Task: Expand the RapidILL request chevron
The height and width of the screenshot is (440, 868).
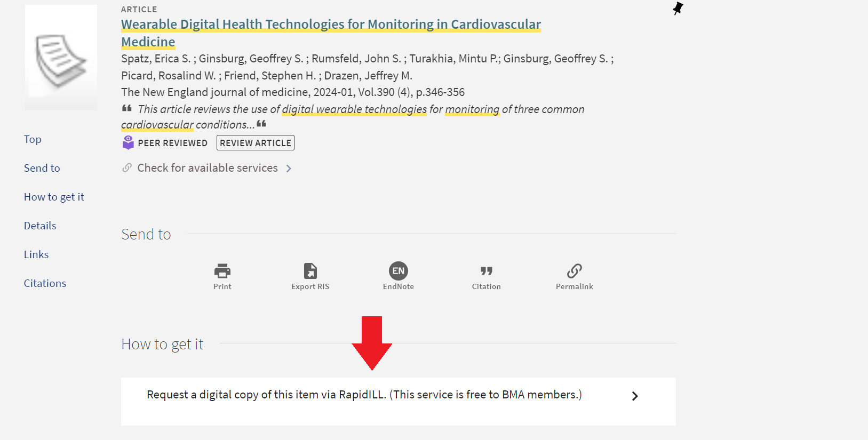Action: 634,396
